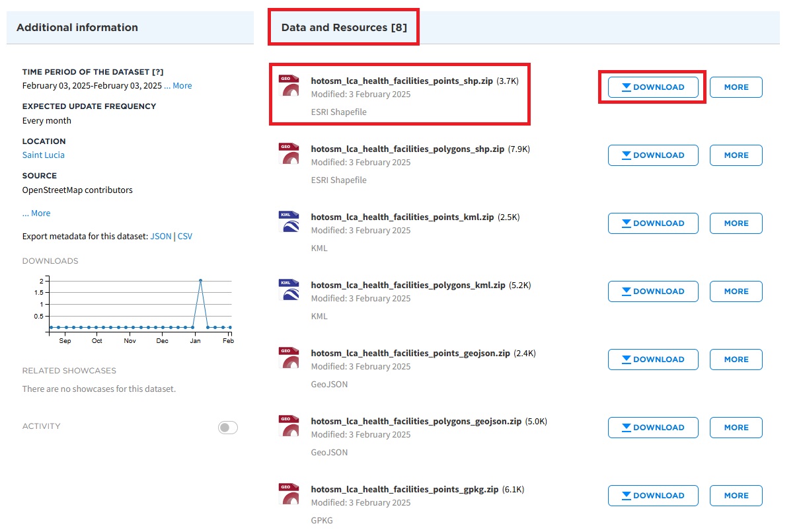
Task: Click the 'GPKG' format label
Action: point(322,521)
